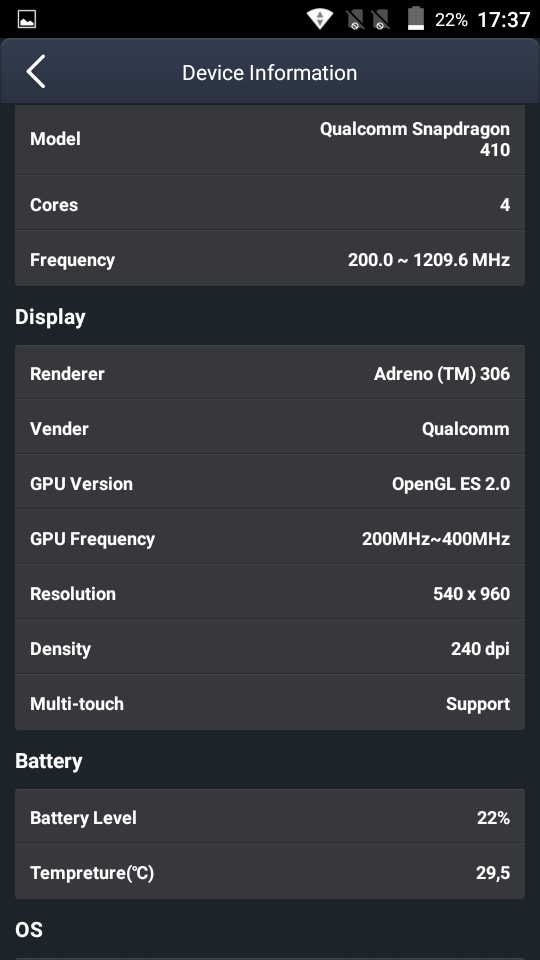This screenshot has width=540, height=960.
Task: Tap the first no-SIM card icon
Action: [x=356, y=20]
